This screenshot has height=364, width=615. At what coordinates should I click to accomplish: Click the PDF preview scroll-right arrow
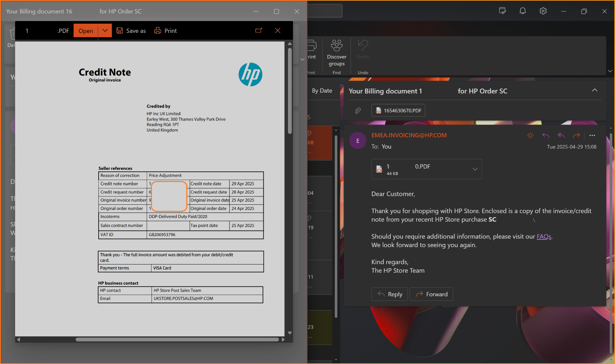tap(283, 339)
